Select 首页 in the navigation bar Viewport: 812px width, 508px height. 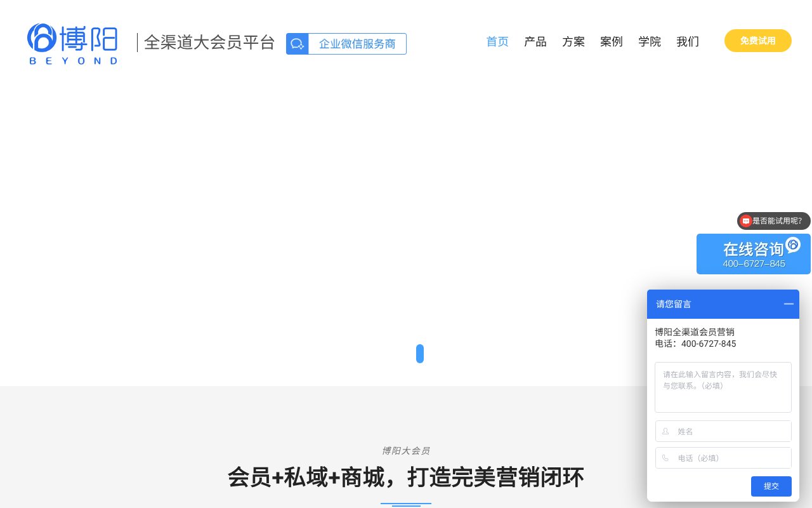pos(497,41)
